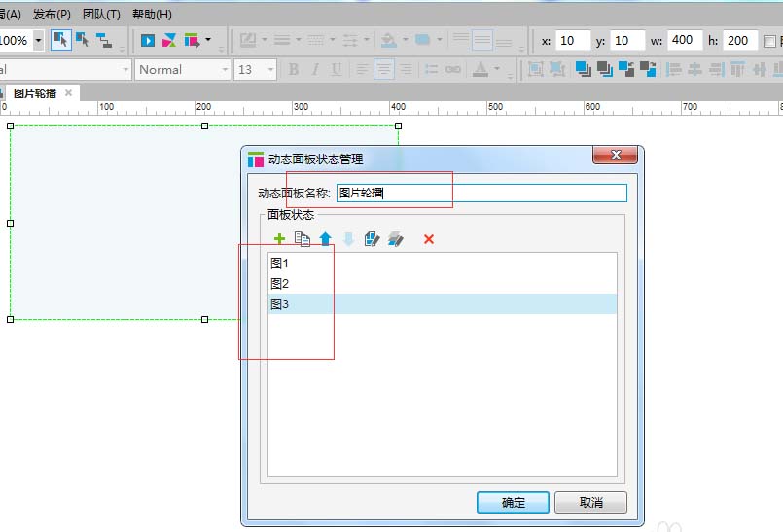This screenshot has width=783, height=532.
Task: Click the generate prototype icon
Action: pos(192,41)
